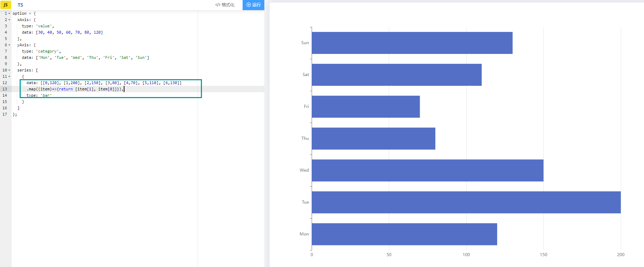
Task: Click the Wed bar in the chart
Action: [x=427, y=170]
